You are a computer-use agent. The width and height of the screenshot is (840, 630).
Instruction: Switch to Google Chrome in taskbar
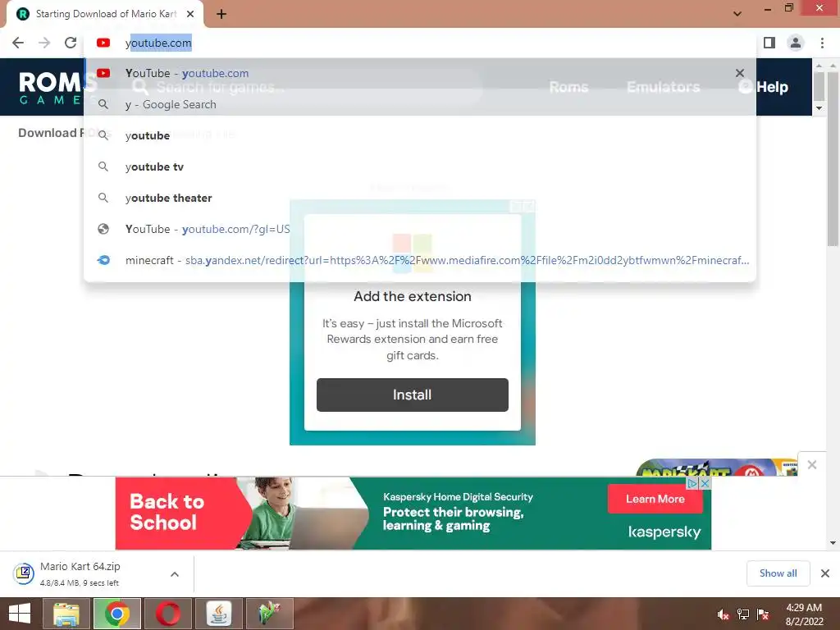coord(116,614)
